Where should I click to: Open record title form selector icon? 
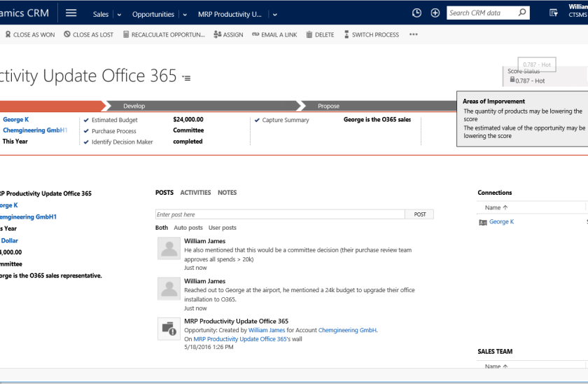click(x=186, y=78)
